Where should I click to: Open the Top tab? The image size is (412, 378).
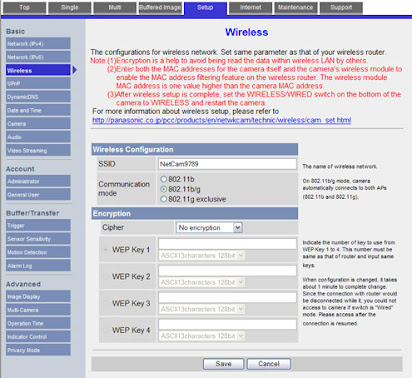tap(24, 8)
